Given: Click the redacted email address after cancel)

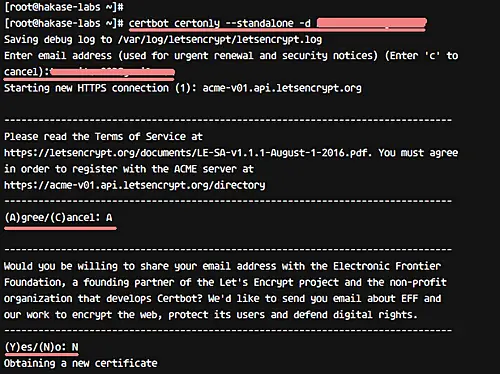Looking at the screenshot, I should (112, 72).
